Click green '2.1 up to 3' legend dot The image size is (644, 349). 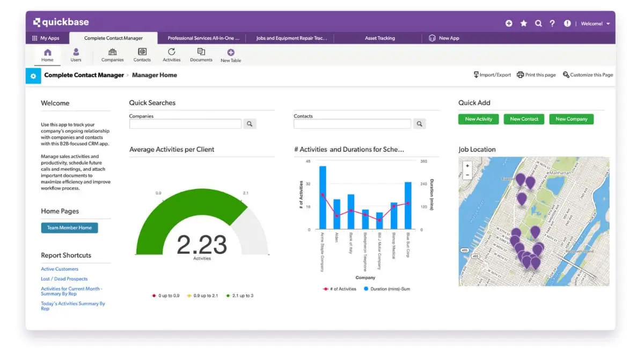tap(228, 296)
